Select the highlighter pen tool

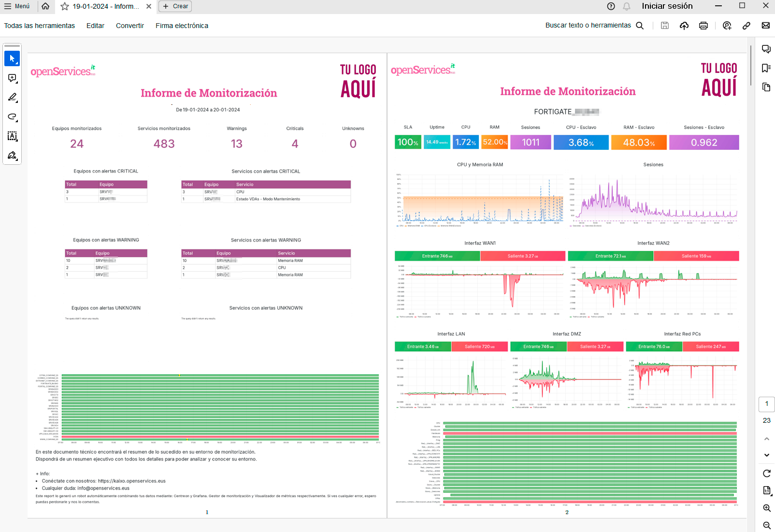click(x=12, y=98)
